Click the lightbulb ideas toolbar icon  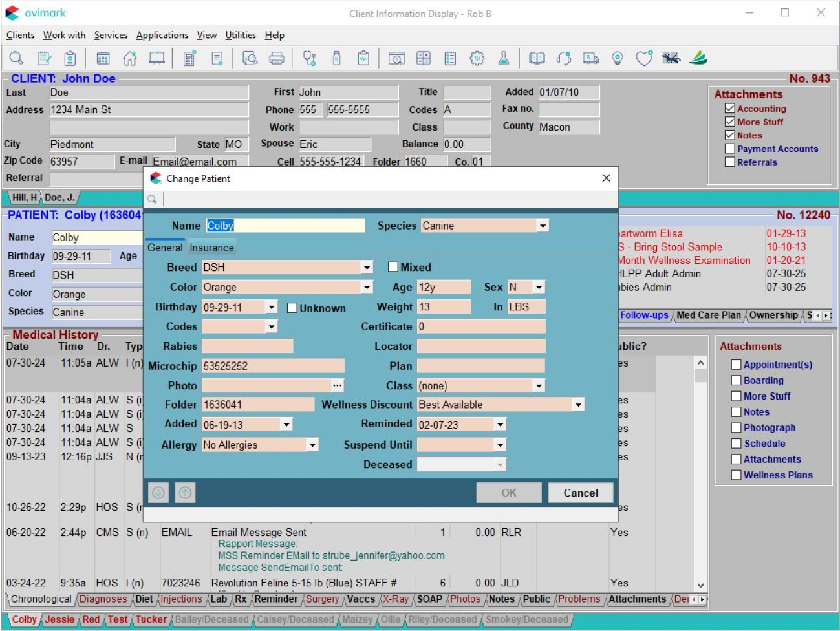[618, 58]
